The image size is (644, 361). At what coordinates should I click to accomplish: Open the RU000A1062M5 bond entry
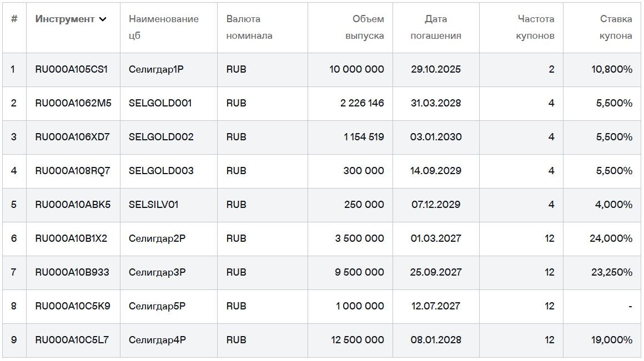tap(73, 103)
